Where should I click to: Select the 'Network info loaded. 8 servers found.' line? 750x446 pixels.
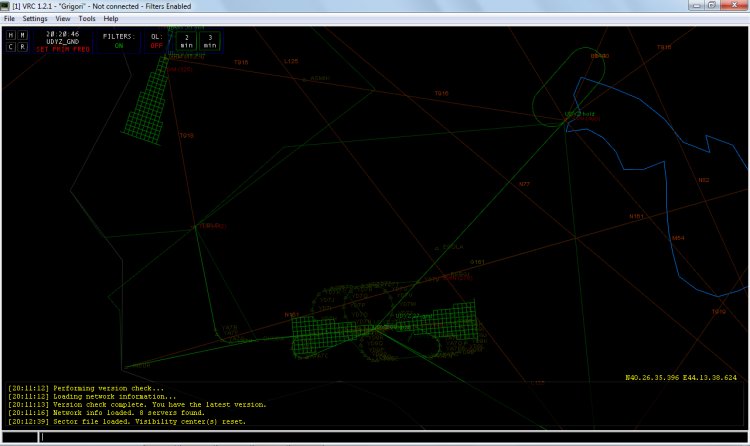tap(106, 413)
